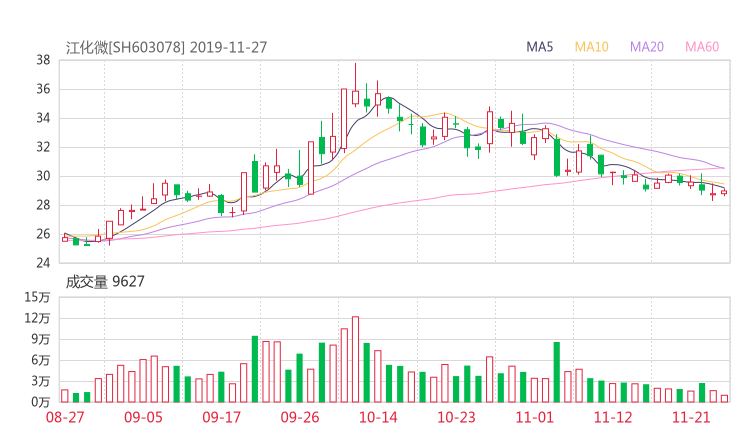The image size is (740, 440).
Task: Select the 09-05 date marker
Action: 143,416
